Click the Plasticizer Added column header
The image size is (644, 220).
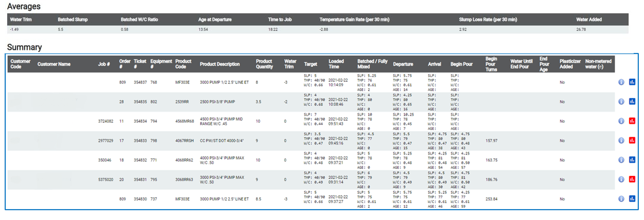coord(570,64)
